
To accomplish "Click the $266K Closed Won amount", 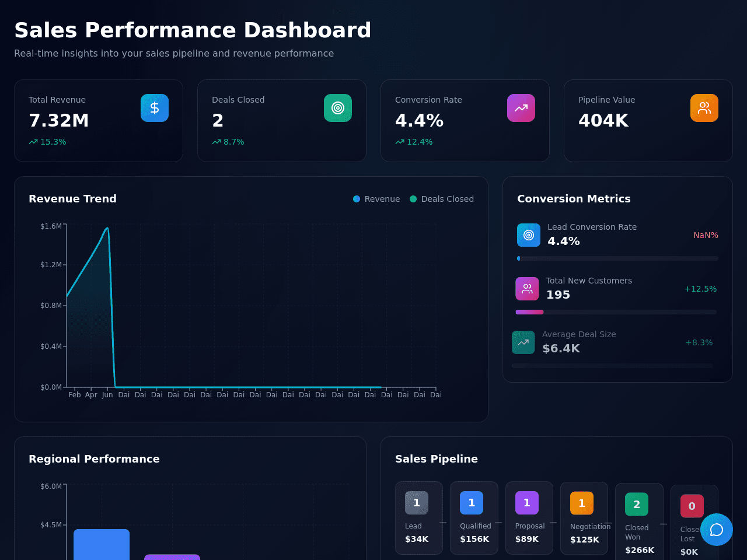I will (x=640, y=550).
